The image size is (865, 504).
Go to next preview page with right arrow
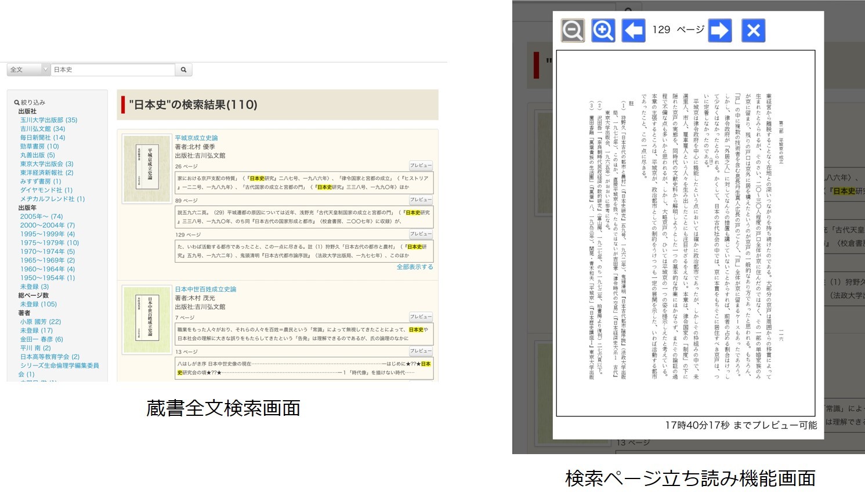pos(720,30)
